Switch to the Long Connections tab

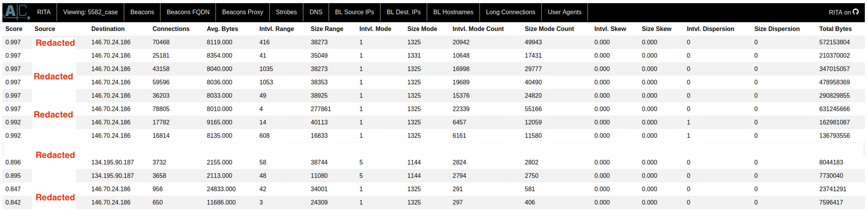click(510, 12)
